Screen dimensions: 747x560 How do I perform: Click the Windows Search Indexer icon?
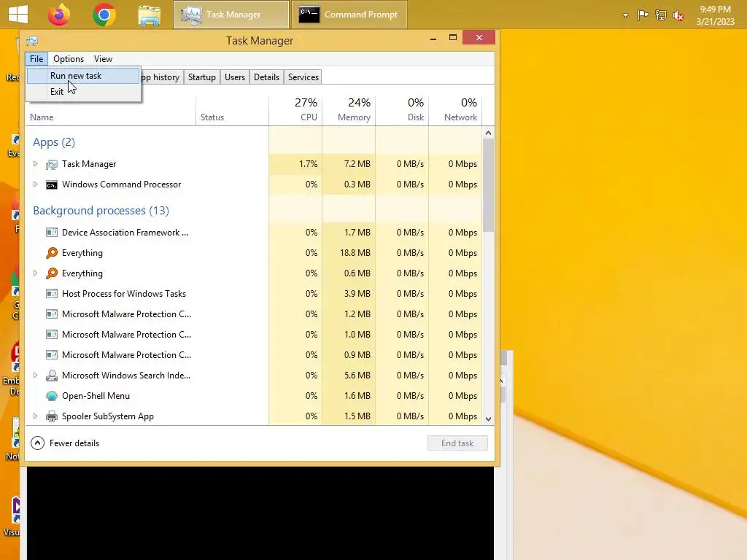point(52,376)
